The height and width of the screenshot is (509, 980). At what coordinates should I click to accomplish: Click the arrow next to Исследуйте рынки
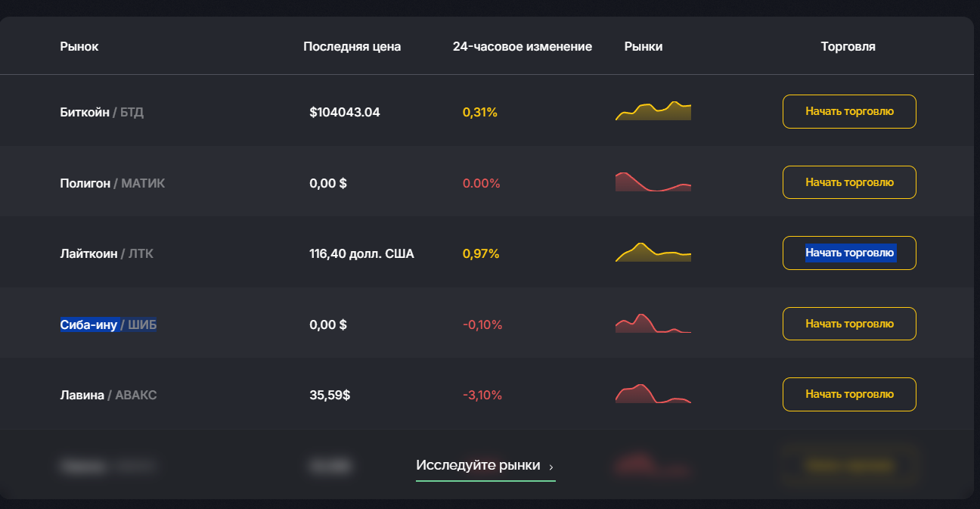click(550, 467)
